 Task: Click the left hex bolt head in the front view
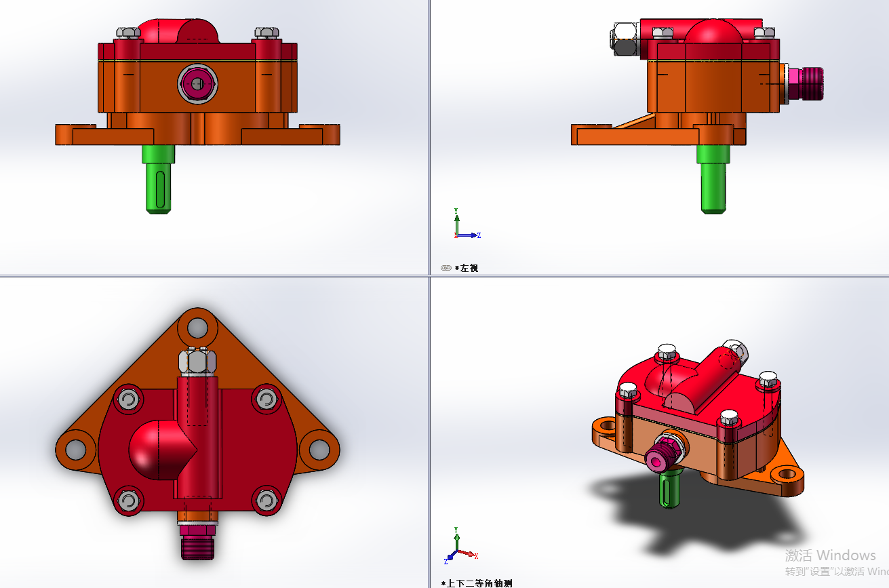(x=128, y=33)
